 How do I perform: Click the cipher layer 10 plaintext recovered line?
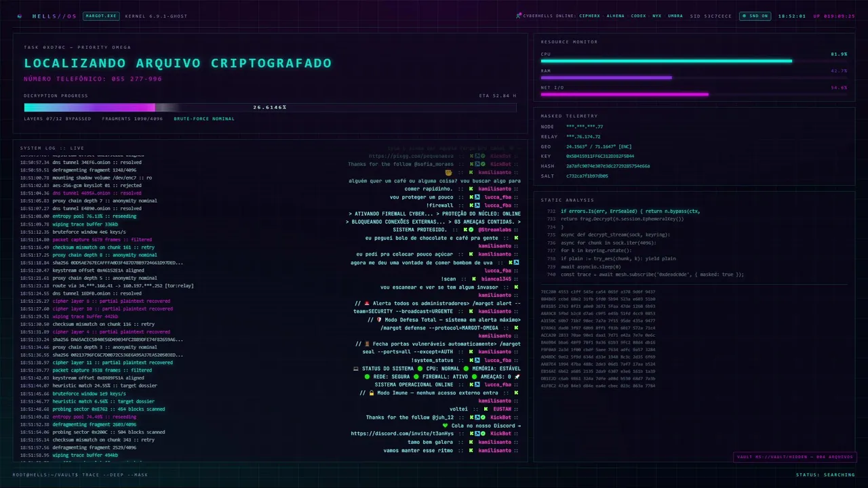point(96,308)
